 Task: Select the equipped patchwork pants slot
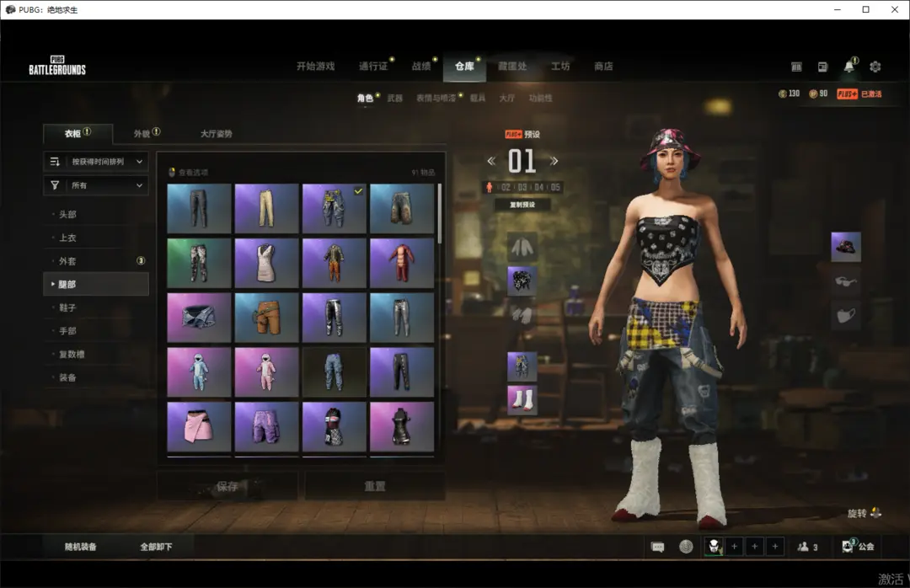point(522,366)
